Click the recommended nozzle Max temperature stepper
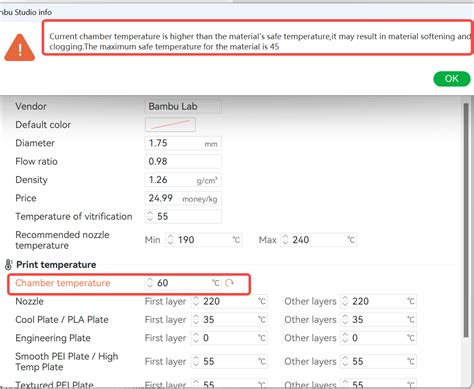Image resolution: width=474 pixels, height=389 pixels. tap(285, 240)
